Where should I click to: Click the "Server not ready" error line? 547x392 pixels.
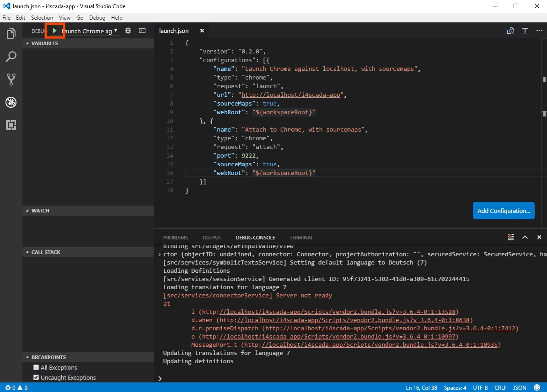(x=248, y=296)
